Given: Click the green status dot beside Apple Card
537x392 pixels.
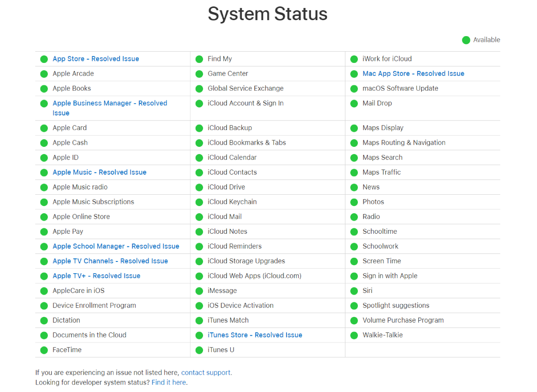Looking at the screenshot, I should 44,128.
